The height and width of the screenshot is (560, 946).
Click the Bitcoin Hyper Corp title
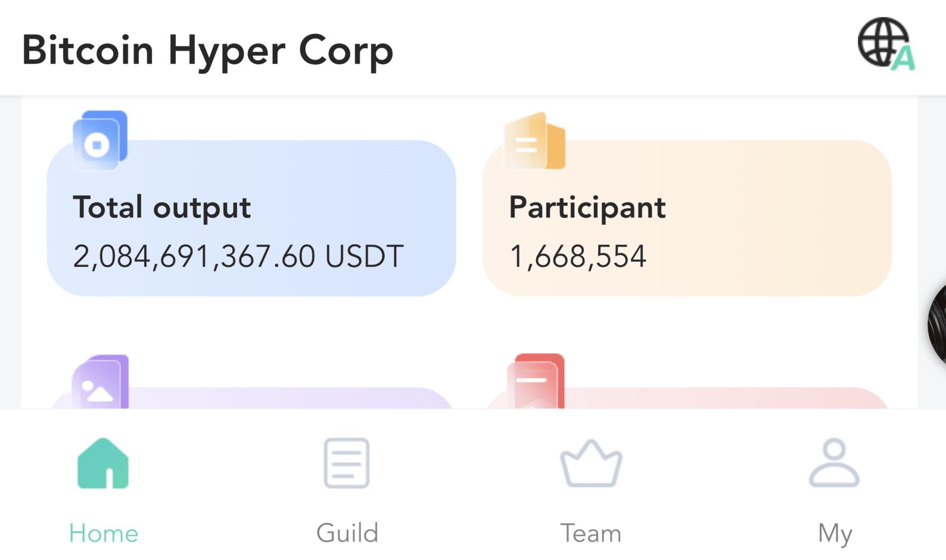pyautogui.click(x=207, y=51)
